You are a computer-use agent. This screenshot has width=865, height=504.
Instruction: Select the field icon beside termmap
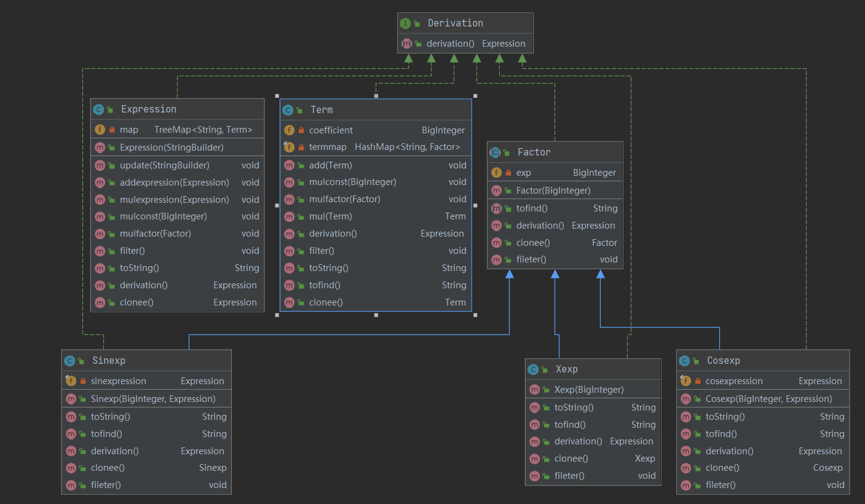pyautogui.click(x=290, y=147)
